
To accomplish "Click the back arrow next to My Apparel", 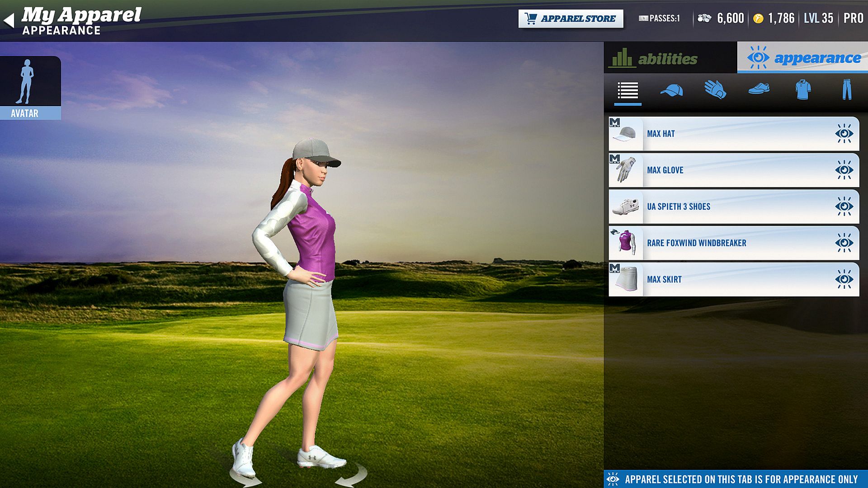I will tap(9, 20).
